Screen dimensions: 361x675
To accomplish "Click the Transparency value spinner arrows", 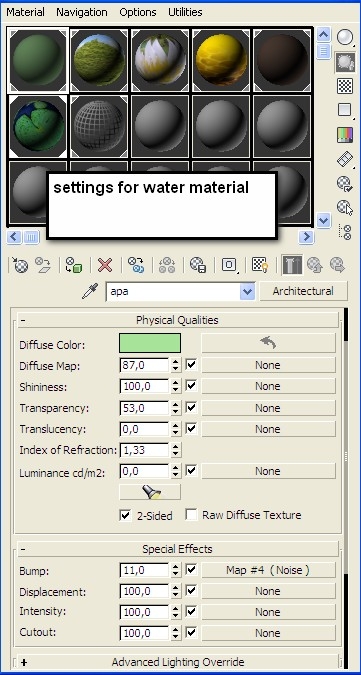I will coord(176,407).
